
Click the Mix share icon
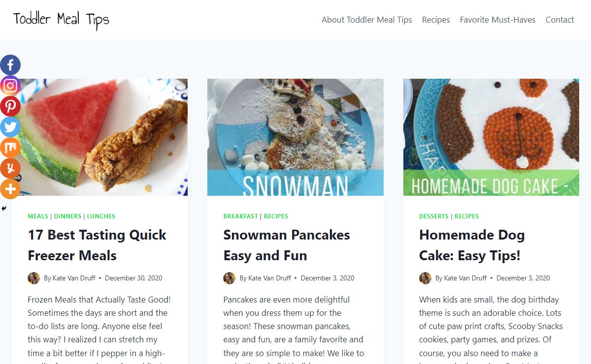(x=10, y=148)
